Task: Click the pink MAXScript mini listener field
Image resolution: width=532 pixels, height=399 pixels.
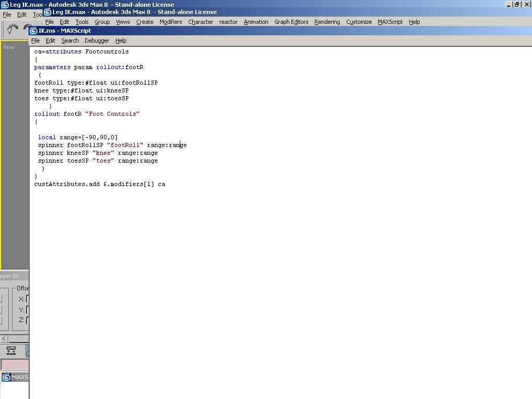Action: (15, 364)
